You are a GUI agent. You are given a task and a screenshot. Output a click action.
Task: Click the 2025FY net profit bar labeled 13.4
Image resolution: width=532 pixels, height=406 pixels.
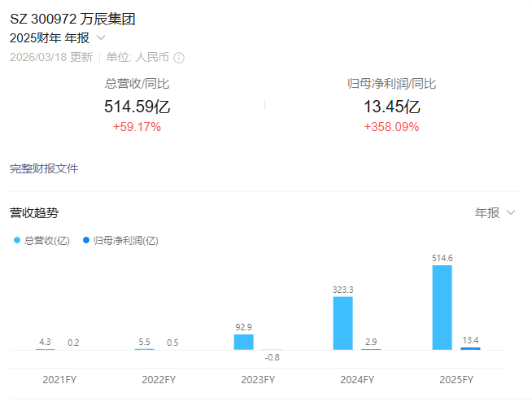click(470, 348)
